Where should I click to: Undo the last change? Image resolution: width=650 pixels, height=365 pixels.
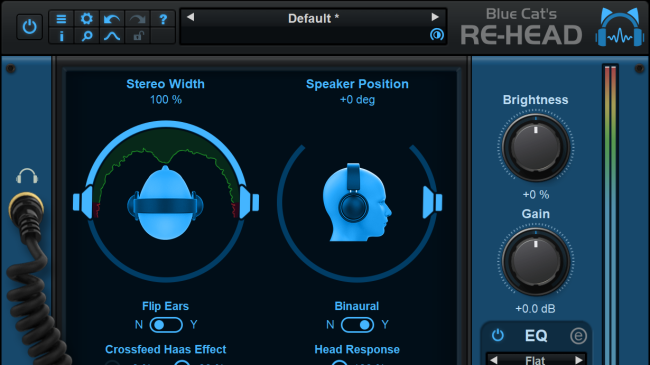(112, 19)
